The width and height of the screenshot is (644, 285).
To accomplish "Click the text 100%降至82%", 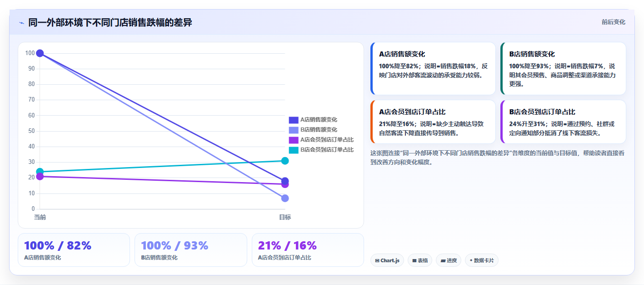I will point(399,66).
